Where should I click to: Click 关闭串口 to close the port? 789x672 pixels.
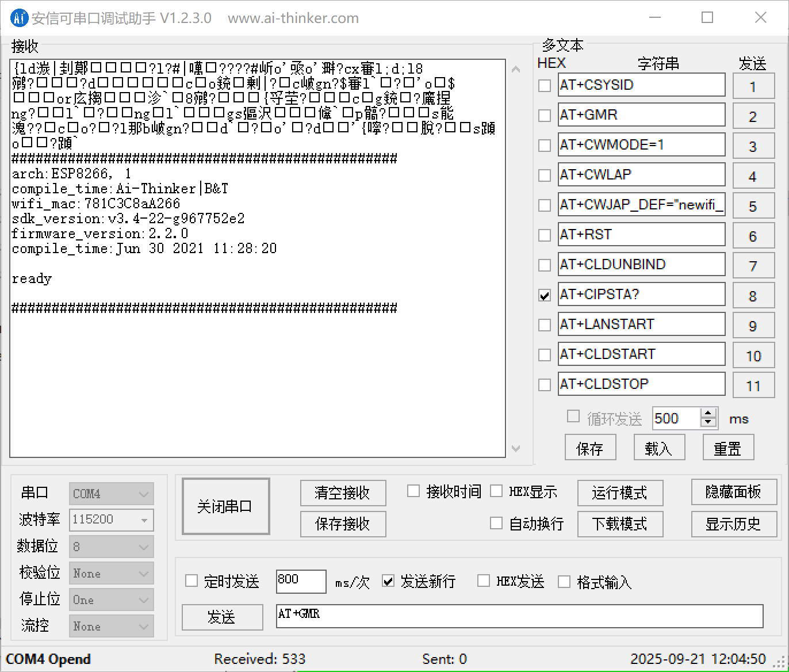(x=225, y=506)
